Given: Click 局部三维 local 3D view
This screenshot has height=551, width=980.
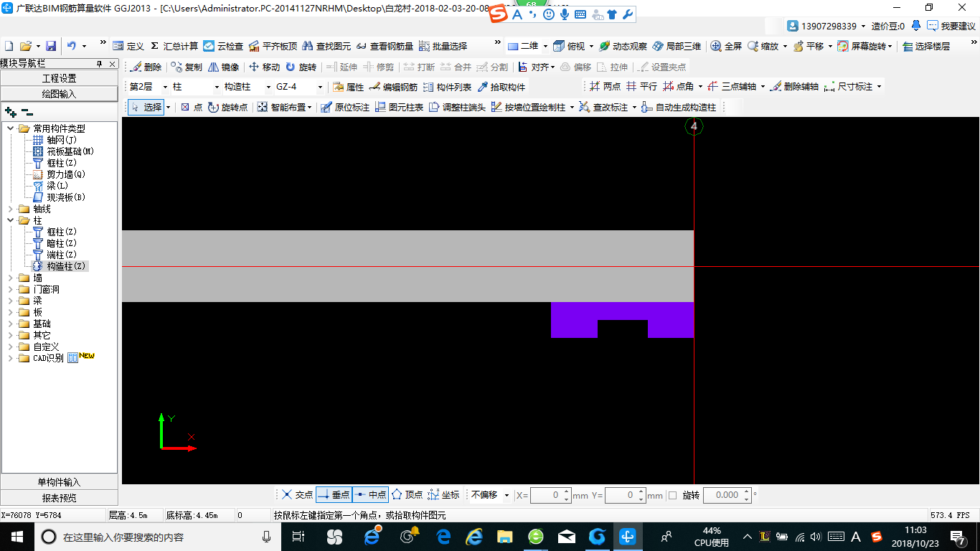Looking at the screenshot, I should pyautogui.click(x=677, y=46).
